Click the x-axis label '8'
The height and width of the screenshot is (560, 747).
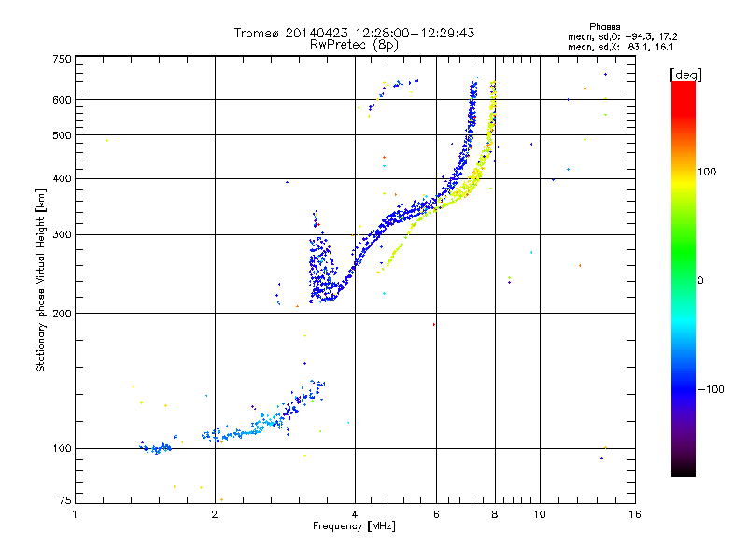pos(495,514)
